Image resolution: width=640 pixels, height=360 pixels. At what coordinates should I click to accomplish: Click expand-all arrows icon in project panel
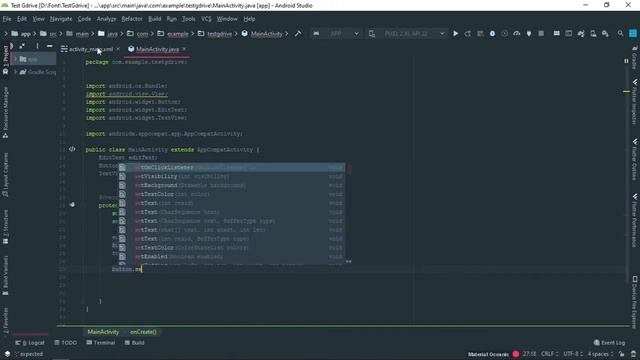pyautogui.click(x=22, y=46)
